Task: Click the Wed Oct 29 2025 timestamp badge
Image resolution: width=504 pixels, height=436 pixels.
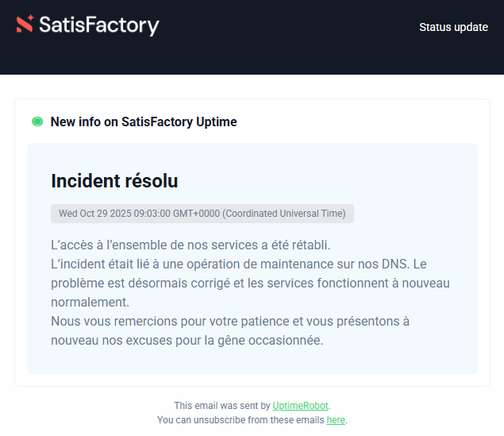Action: [202, 214]
